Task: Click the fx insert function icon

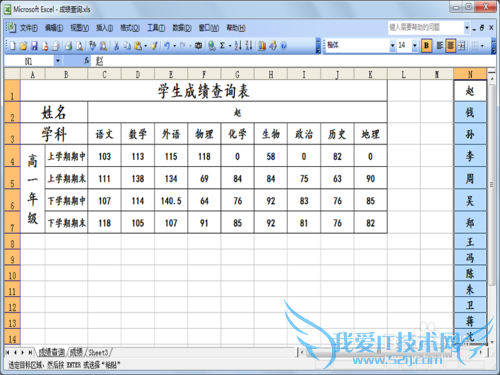Action: click(87, 61)
